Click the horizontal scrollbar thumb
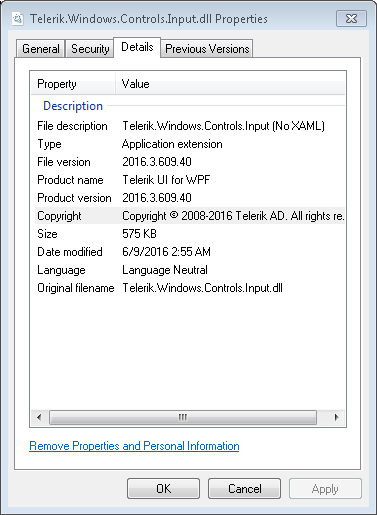The image size is (377, 515). [183, 417]
